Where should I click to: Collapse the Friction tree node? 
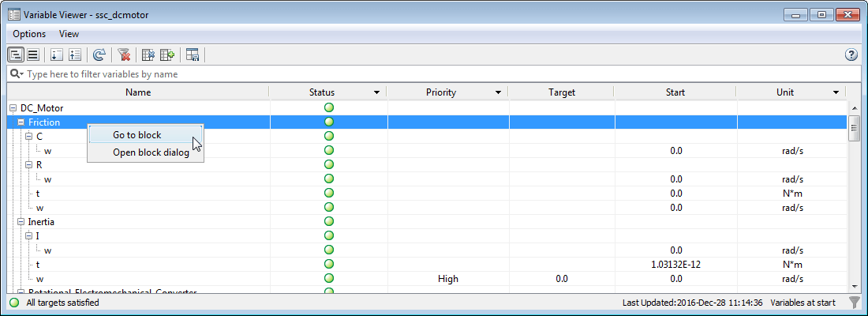[x=21, y=122]
